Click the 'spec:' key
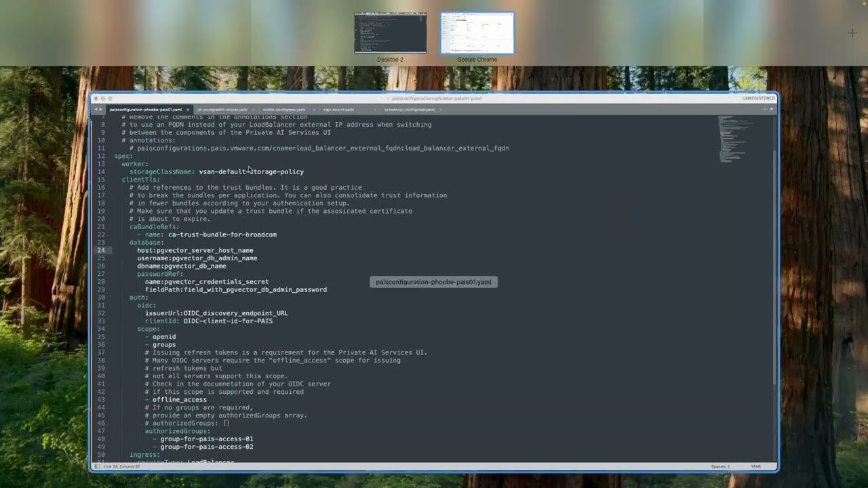 123,156
